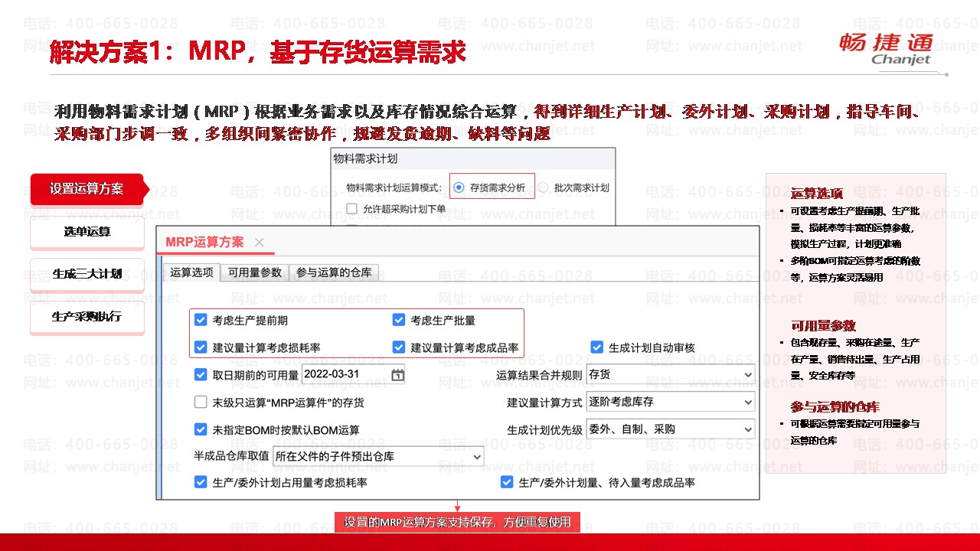Image resolution: width=980 pixels, height=551 pixels.
Task: Select the 生成三大计划 step button
Action: coord(87,274)
